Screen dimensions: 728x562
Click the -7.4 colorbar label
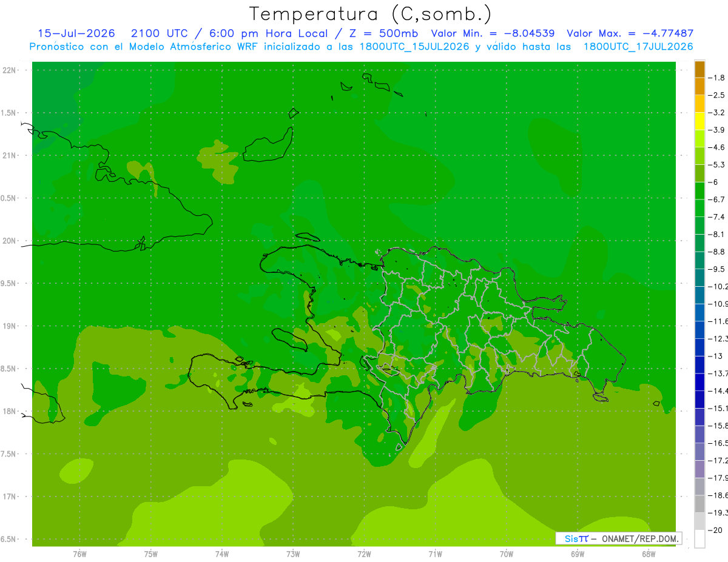coord(716,216)
